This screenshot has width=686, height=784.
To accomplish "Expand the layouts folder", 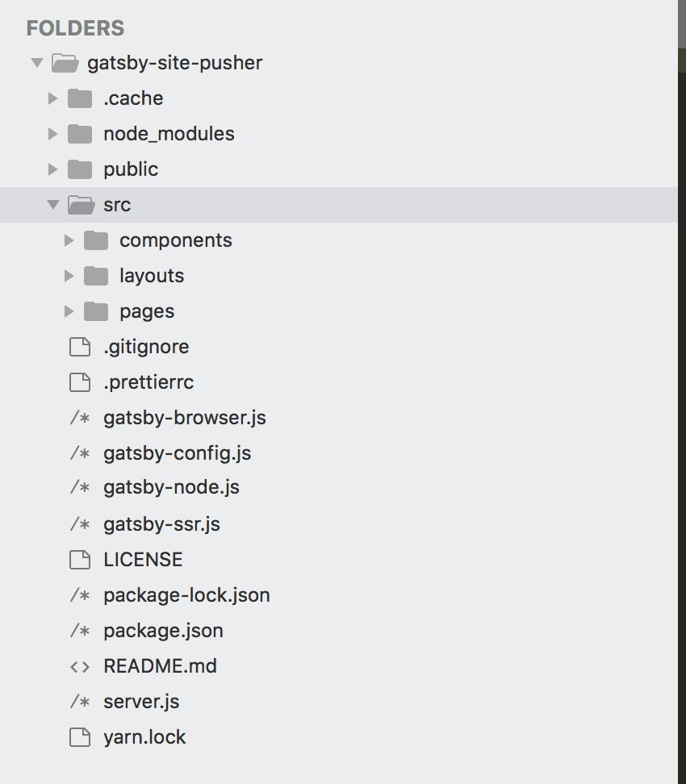I will [x=68, y=275].
